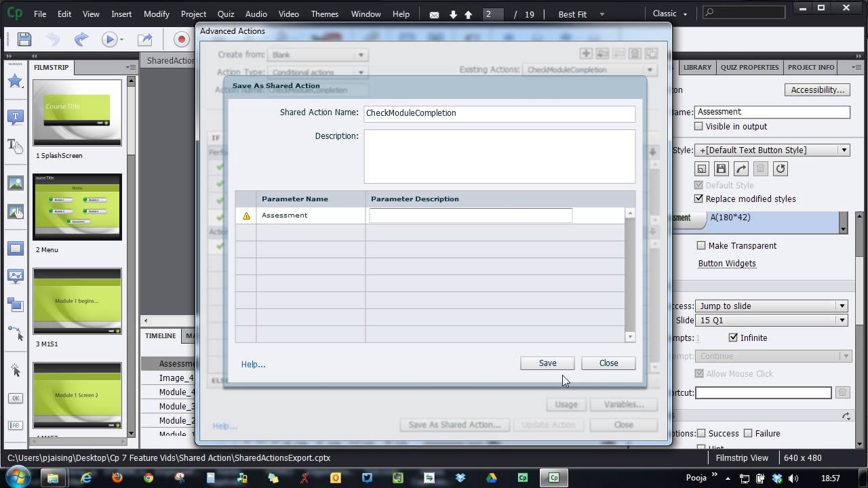This screenshot has width=868, height=488.
Task: Open the Button Widgets link
Action: click(x=727, y=263)
